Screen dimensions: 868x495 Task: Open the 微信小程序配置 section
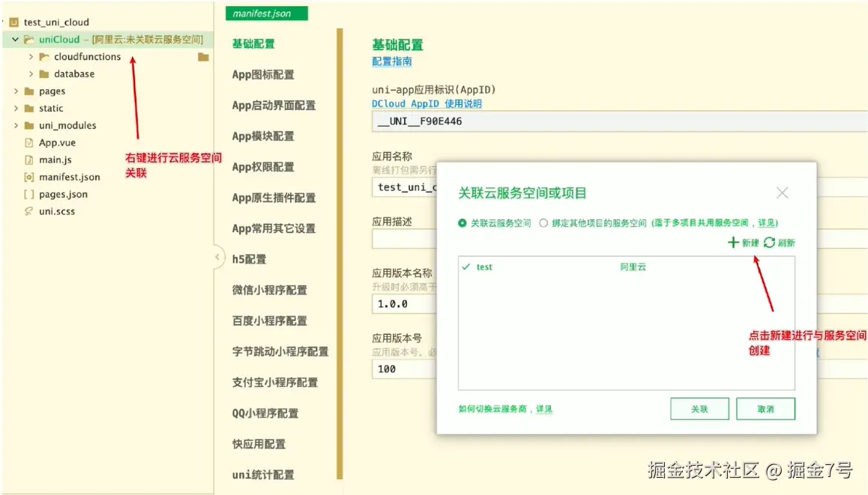[269, 290]
